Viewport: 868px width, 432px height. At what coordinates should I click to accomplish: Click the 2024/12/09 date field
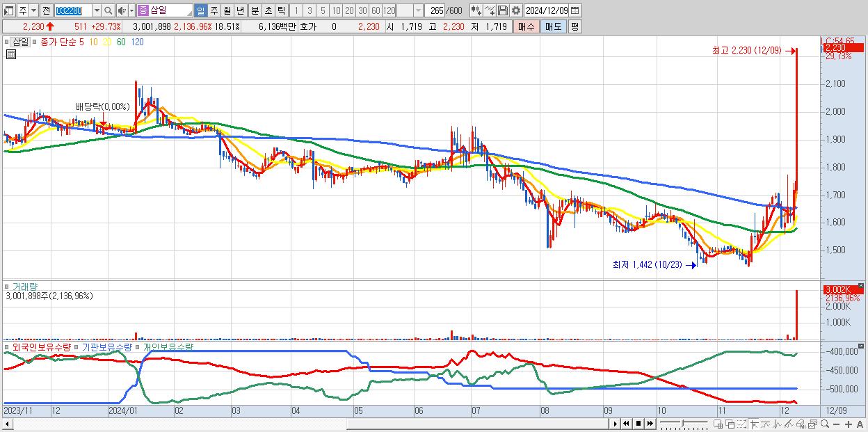(x=546, y=10)
